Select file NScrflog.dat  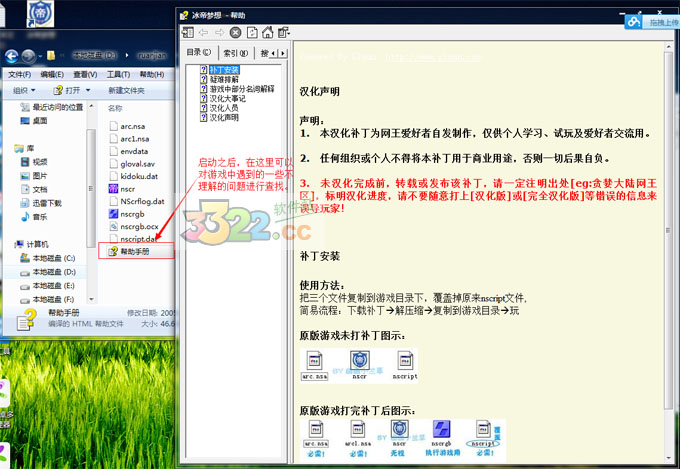[x=137, y=201]
